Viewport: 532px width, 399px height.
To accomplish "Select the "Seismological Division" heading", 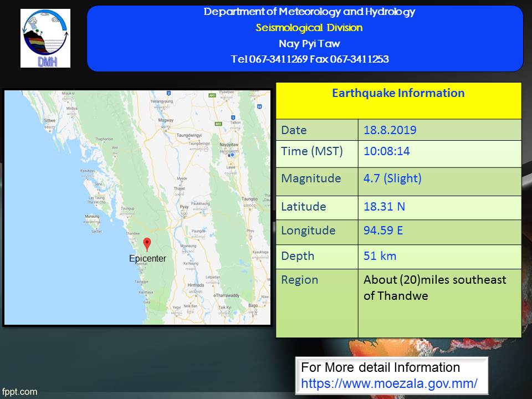I will click(309, 28).
